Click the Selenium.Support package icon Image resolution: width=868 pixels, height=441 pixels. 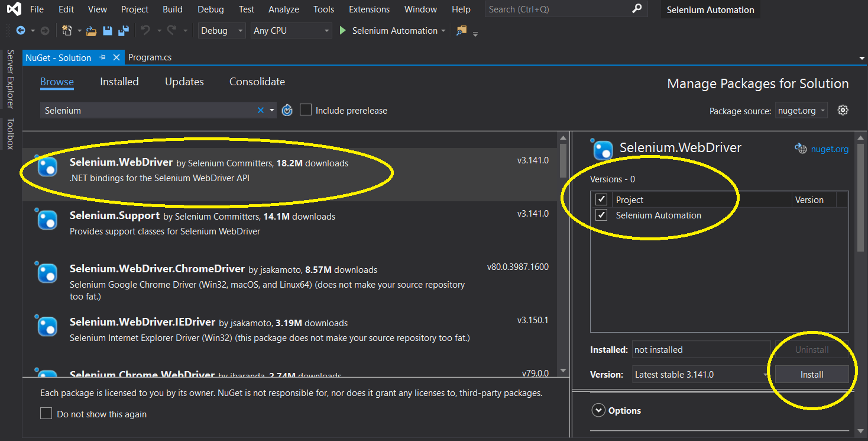pos(47,220)
